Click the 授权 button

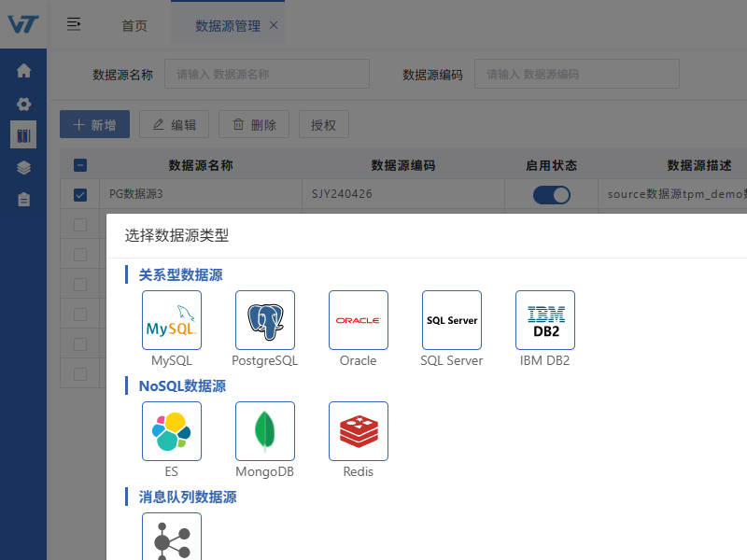323,124
